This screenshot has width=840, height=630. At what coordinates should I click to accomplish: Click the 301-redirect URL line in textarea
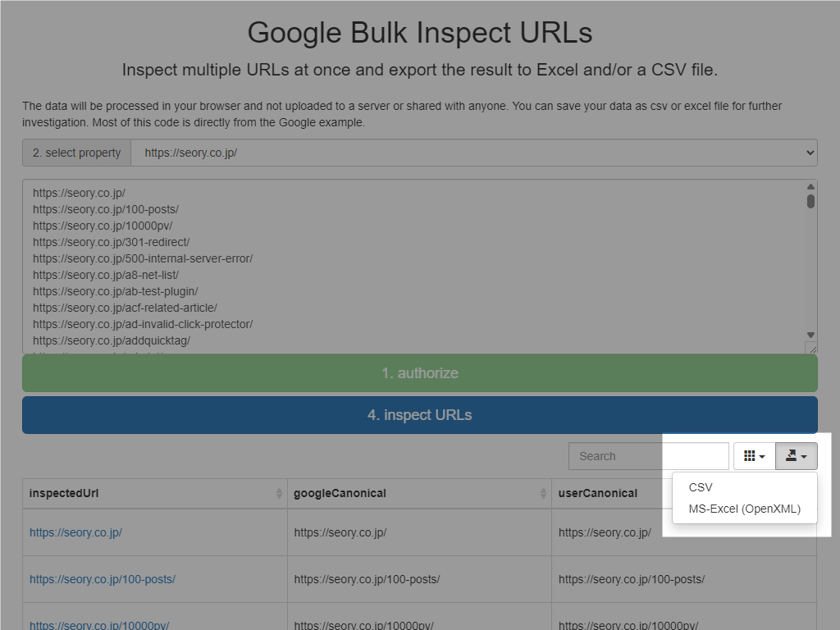point(111,242)
